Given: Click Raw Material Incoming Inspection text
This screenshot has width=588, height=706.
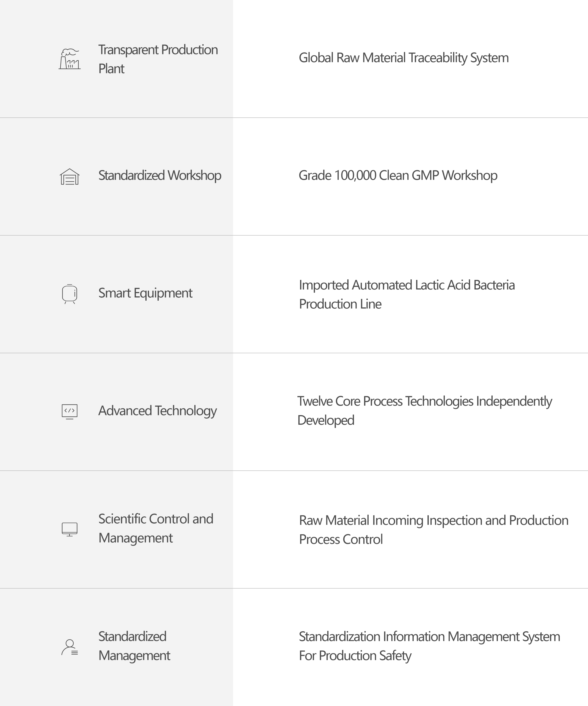Looking at the screenshot, I should (x=434, y=520).
